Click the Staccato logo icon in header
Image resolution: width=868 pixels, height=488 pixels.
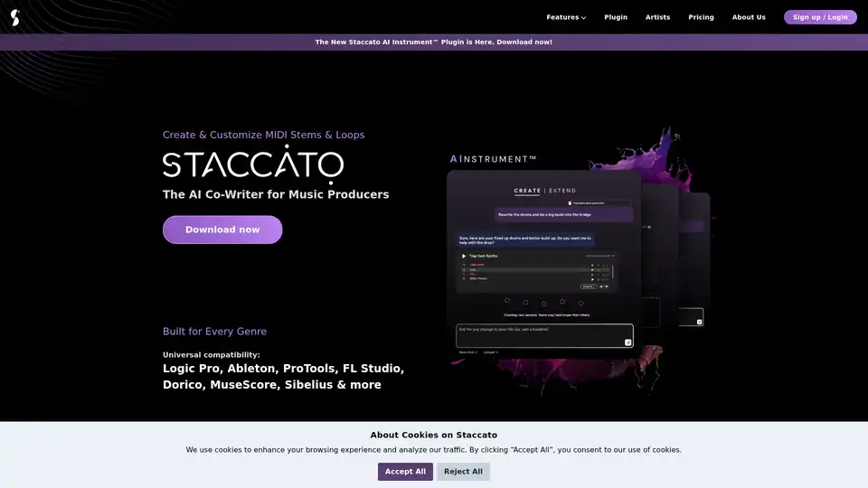click(x=14, y=17)
